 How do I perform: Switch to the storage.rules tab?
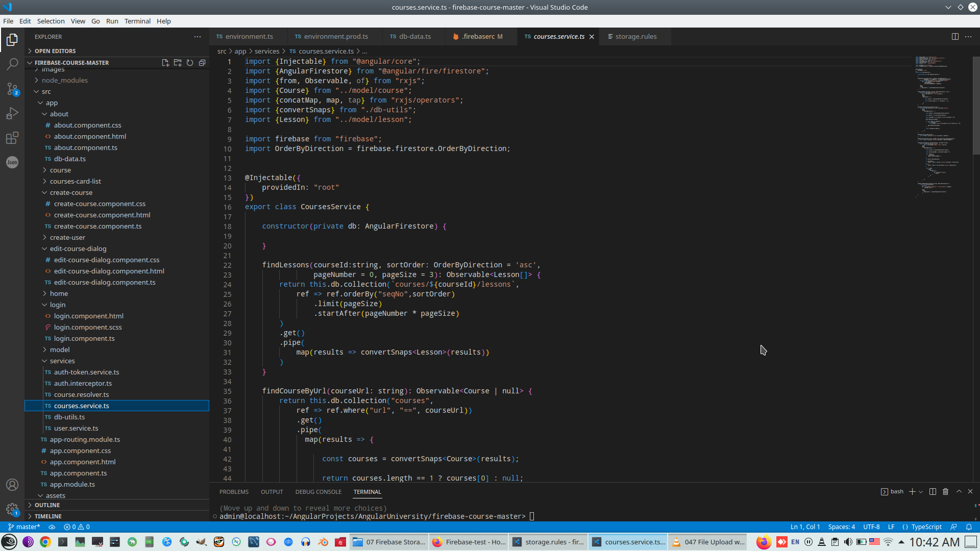pyautogui.click(x=635, y=37)
